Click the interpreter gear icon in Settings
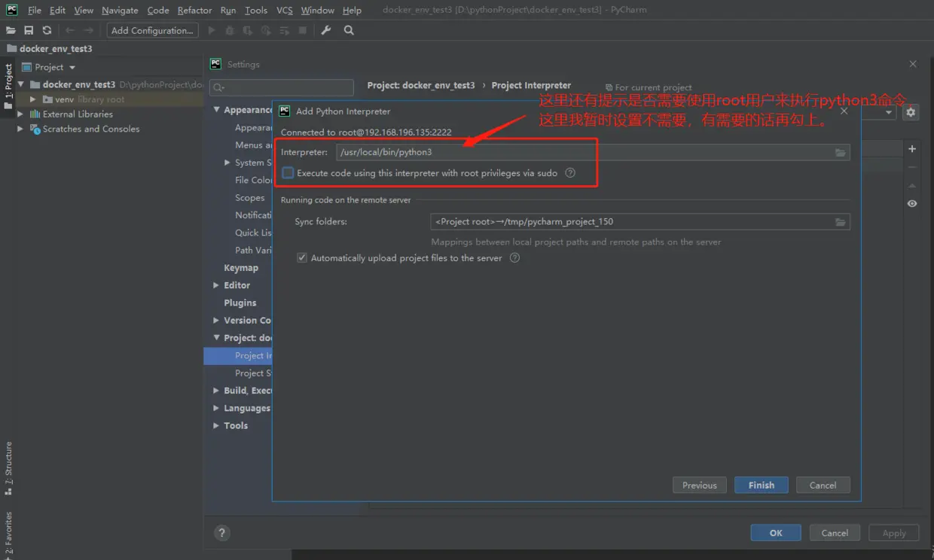The width and height of the screenshot is (934, 560). [x=911, y=112]
